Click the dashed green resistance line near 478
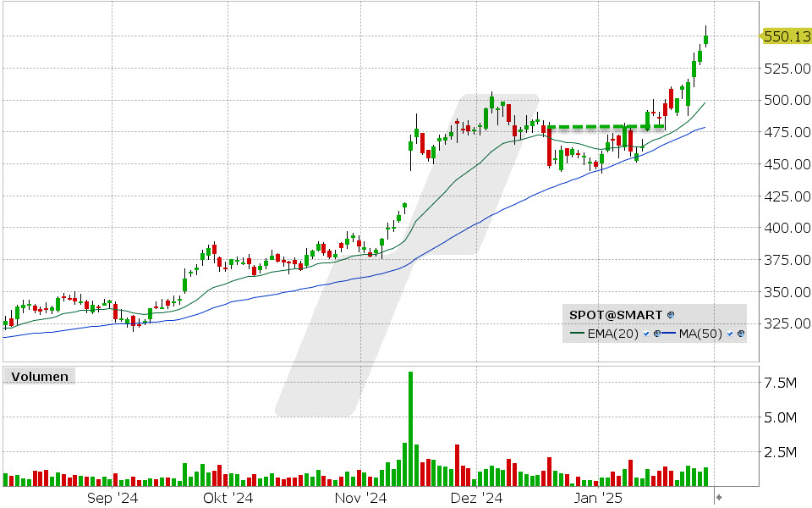This screenshot has height=508, width=812. [x=606, y=126]
